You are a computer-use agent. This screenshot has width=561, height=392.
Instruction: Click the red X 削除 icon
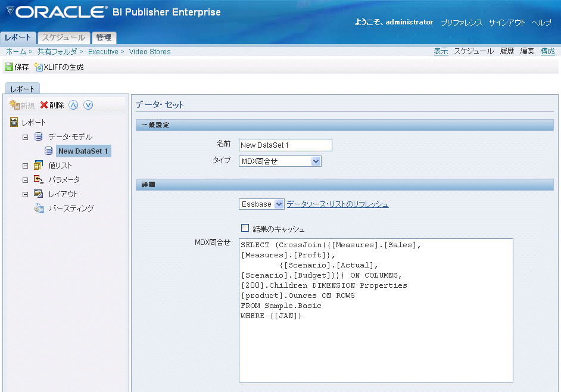tap(44, 105)
